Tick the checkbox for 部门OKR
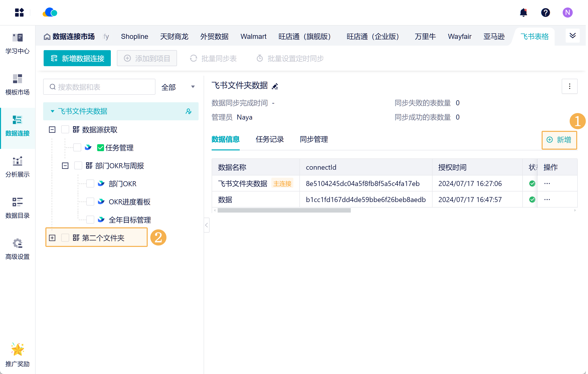 (90, 184)
